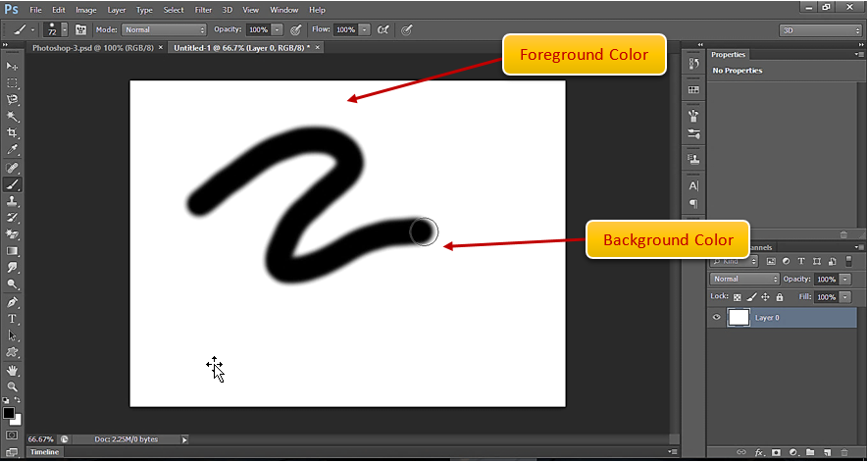Expand the layer blend mode Normal dropdown
868x462 pixels.
[x=744, y=280]
